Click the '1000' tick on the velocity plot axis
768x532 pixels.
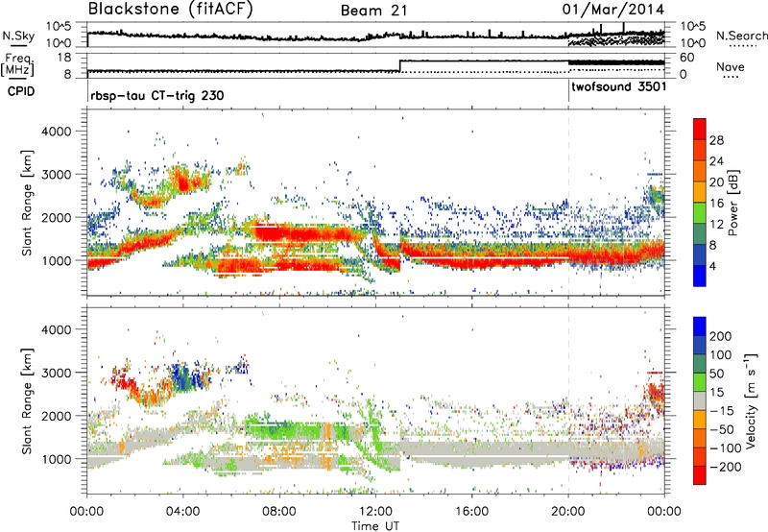[x=56, y=459]
